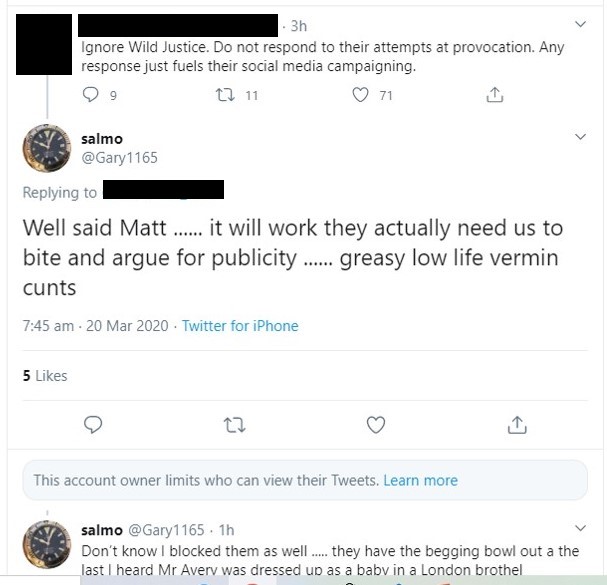This screenshot has height=585, width=607.
Task: Reply to the top Wild Justice tweet
Action: [93, 95]
